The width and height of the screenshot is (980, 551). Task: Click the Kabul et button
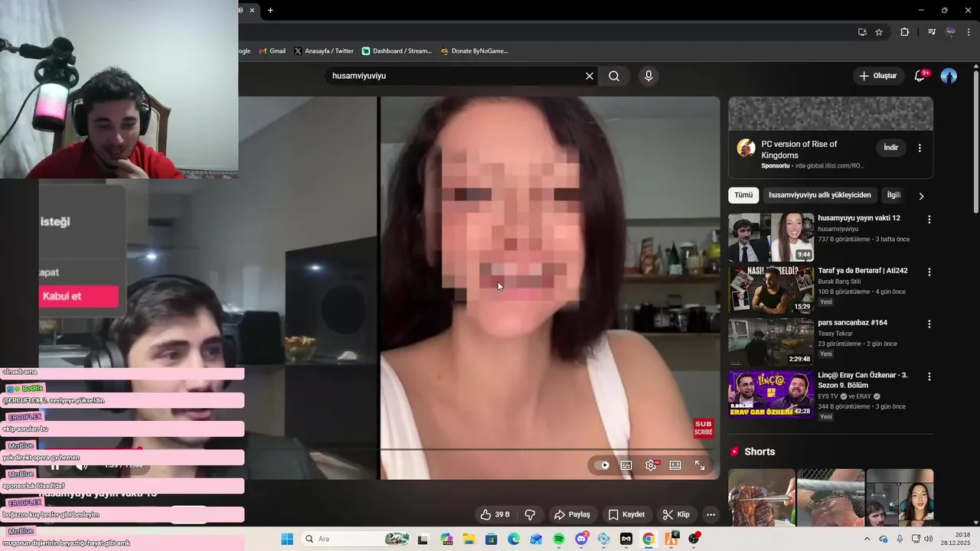[x=79, y=296]
